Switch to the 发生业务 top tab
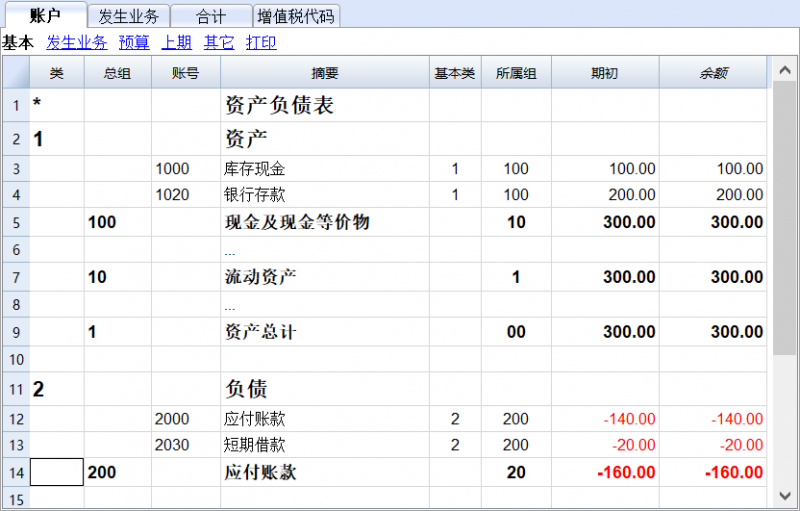The image size is (800, 511). [127, 16]
